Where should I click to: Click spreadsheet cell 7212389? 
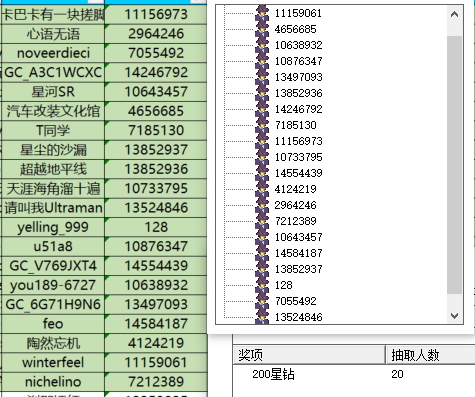156,382
